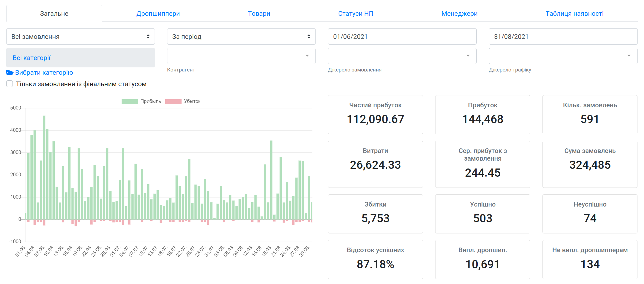
Task: Toggle the green Прибыль legend swatch
Action: pos(130,101)
